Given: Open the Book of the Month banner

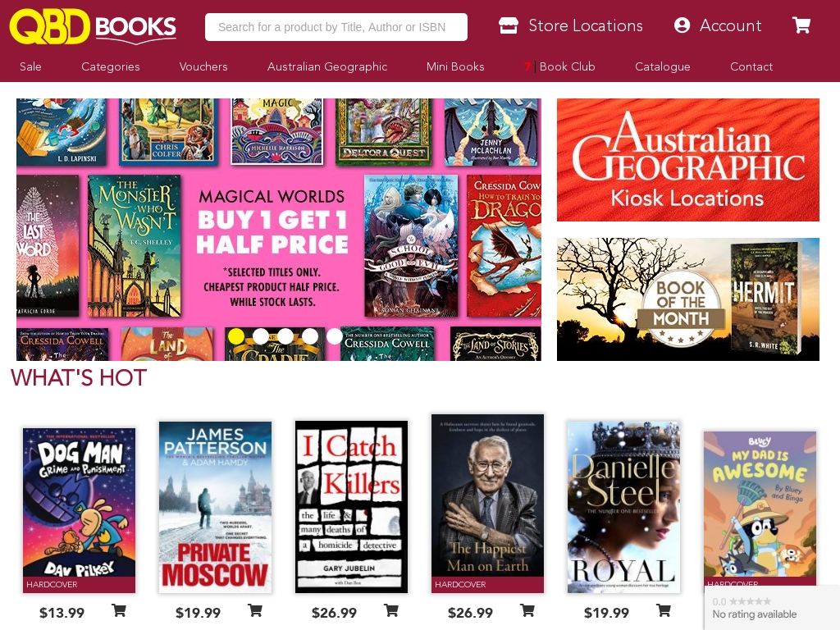Looking at the screenshot, I should [688, 299].
